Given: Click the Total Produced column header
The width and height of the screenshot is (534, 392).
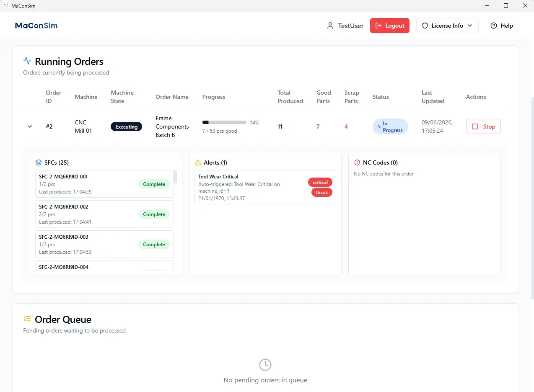Looking at the screenshot, I should 290,97.
